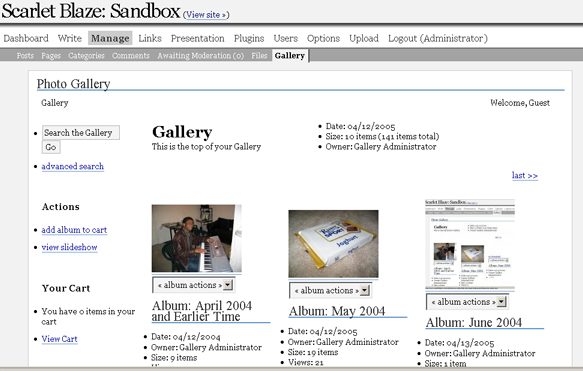The height and width of the screenshot is (371, 583).
Task: Expand album actions dropdown for May 2004
Action: point(331,291)
